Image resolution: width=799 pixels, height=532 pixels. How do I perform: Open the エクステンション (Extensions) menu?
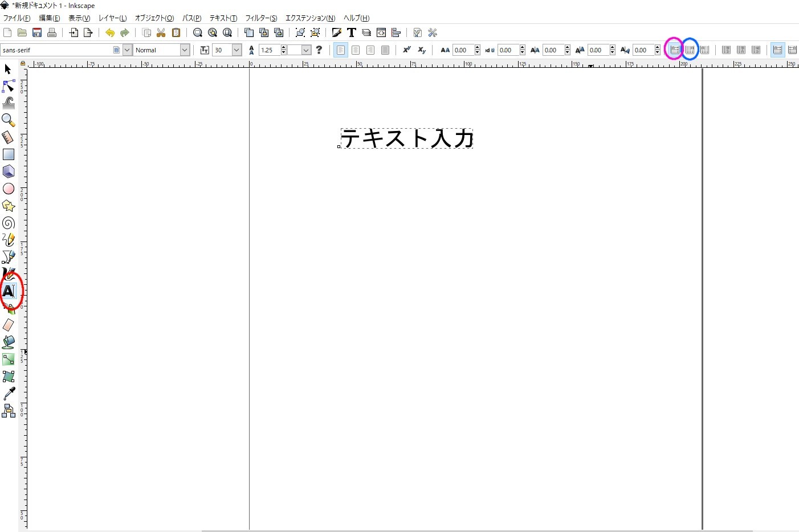[x=311, y=18]
